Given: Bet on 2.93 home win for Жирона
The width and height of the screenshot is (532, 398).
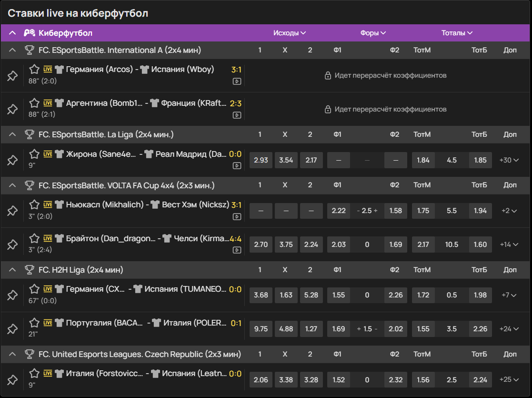Looking at the screenshot, I should pyautogui.click(x=261, y=160).
